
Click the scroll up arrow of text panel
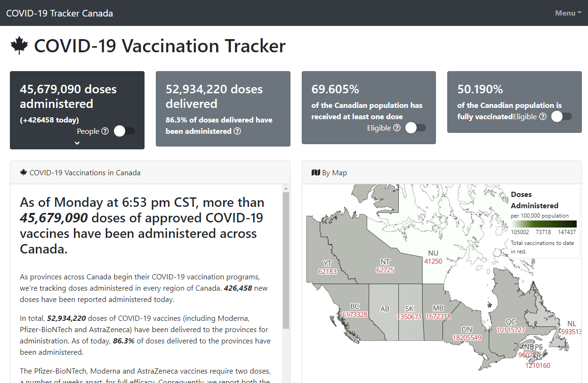(x=286, y=188)
